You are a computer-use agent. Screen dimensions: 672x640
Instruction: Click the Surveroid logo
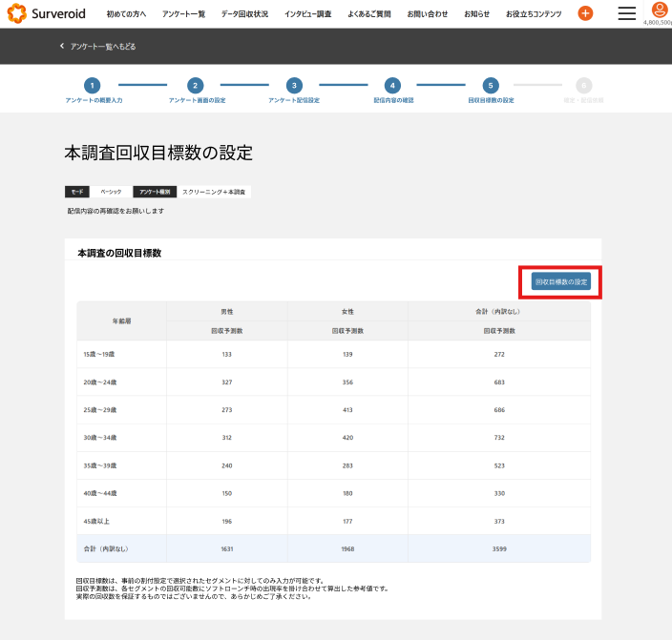(46, 14)
